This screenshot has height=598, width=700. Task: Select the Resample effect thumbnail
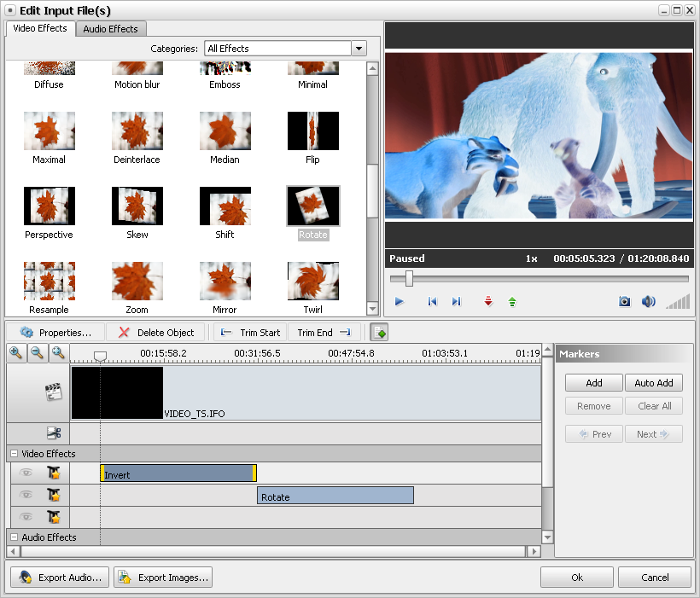click(x=50, y=281)
